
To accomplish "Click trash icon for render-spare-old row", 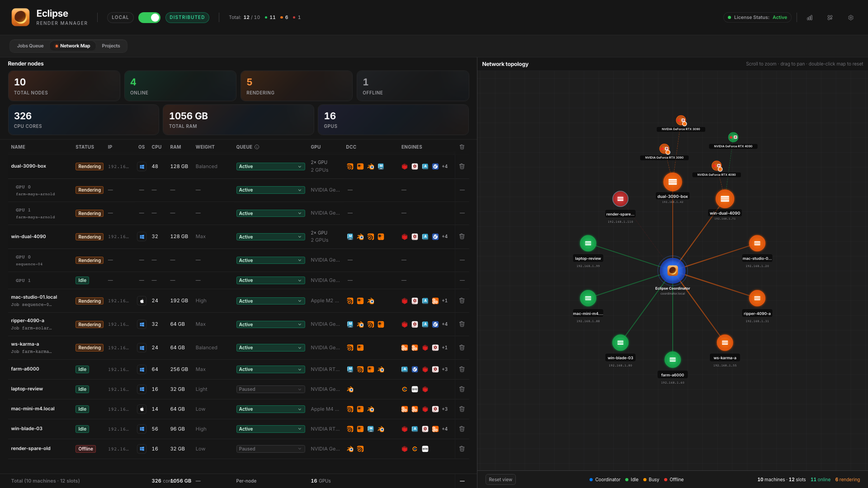I will pos(462,449).
